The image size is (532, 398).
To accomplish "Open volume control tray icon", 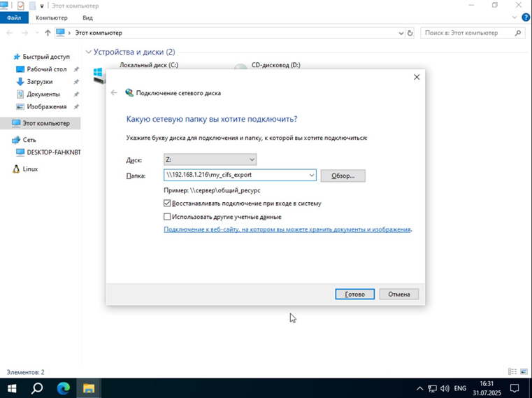I will [445, 388].
